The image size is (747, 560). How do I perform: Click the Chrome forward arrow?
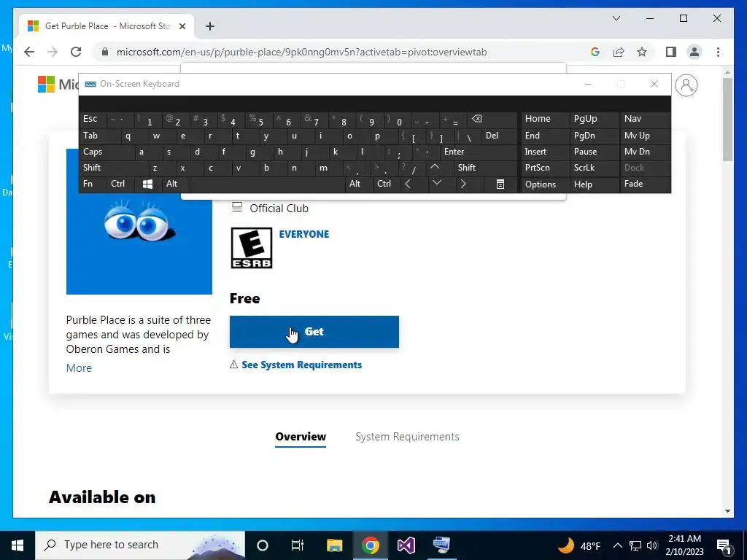pos(53,52)
